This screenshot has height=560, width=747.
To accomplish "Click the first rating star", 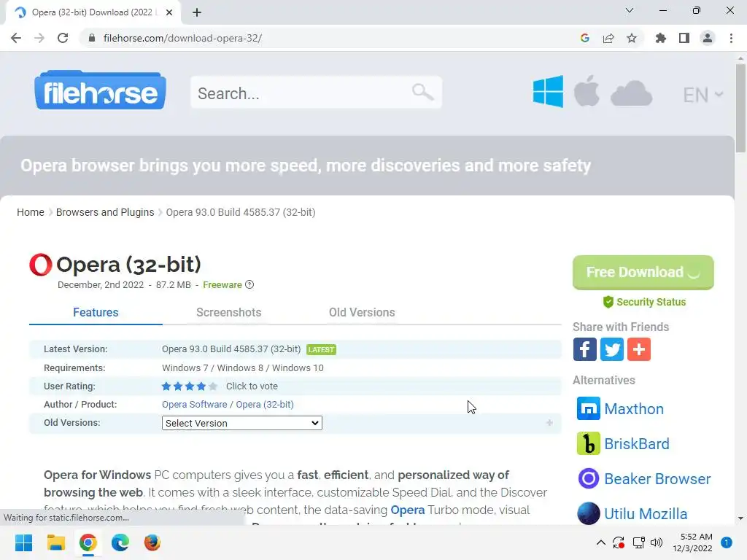I will pos(166,386).
